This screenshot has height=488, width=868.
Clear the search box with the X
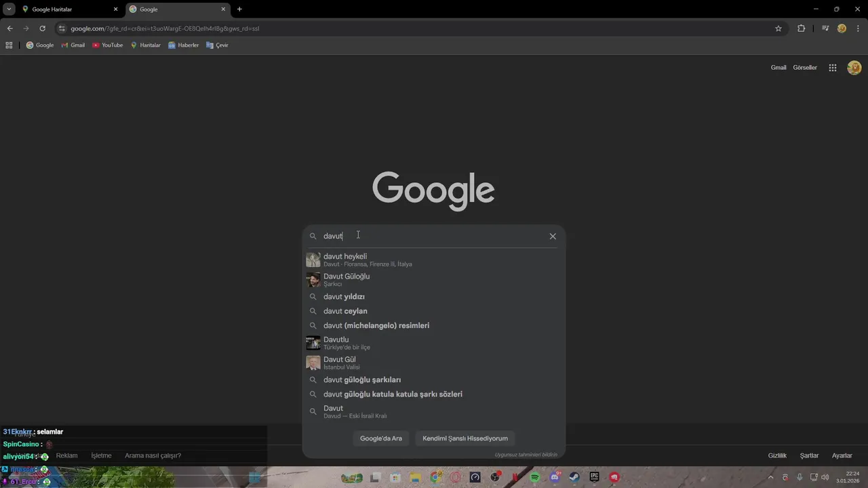pyautogui.click(x=553, y=236)
